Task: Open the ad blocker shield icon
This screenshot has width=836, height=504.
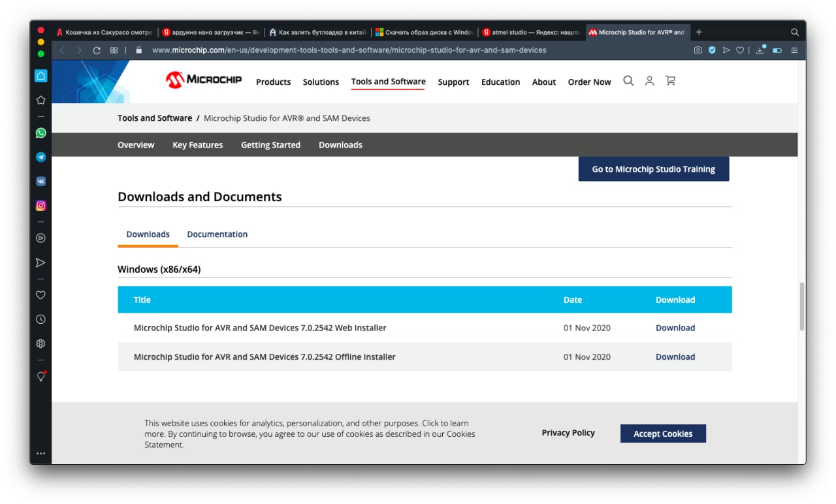Action: (x=712, y=50)
